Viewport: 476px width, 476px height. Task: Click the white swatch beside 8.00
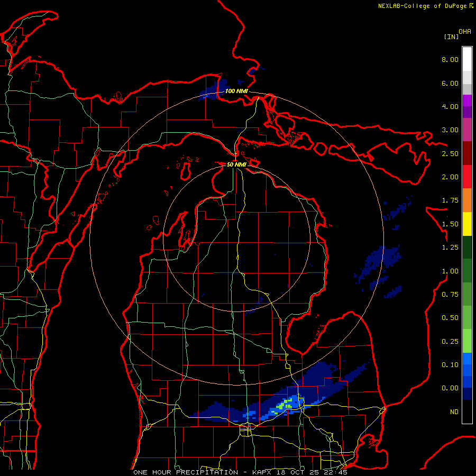pyautogui.click(x=467, y=59)
